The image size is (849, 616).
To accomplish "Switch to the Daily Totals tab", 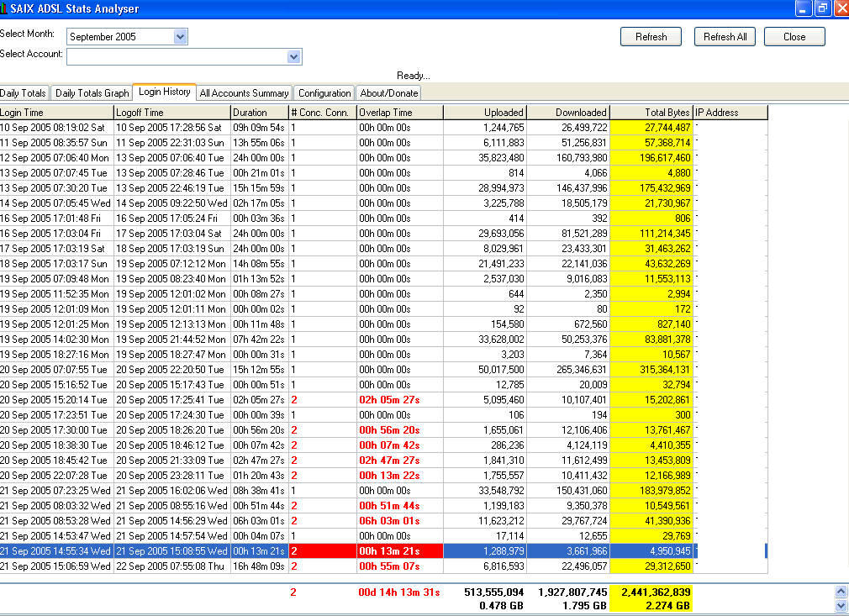I will pyautogui.click(x=24, y=93).
